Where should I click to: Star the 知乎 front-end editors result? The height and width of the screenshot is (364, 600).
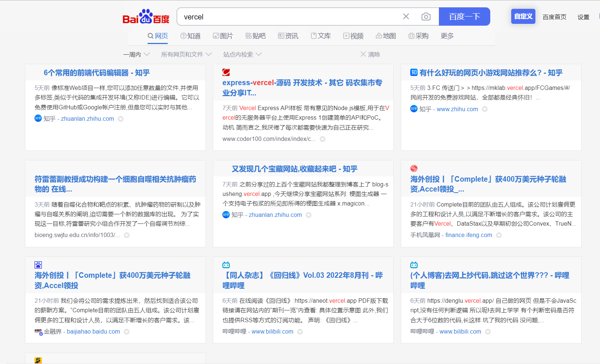[121, 119]
